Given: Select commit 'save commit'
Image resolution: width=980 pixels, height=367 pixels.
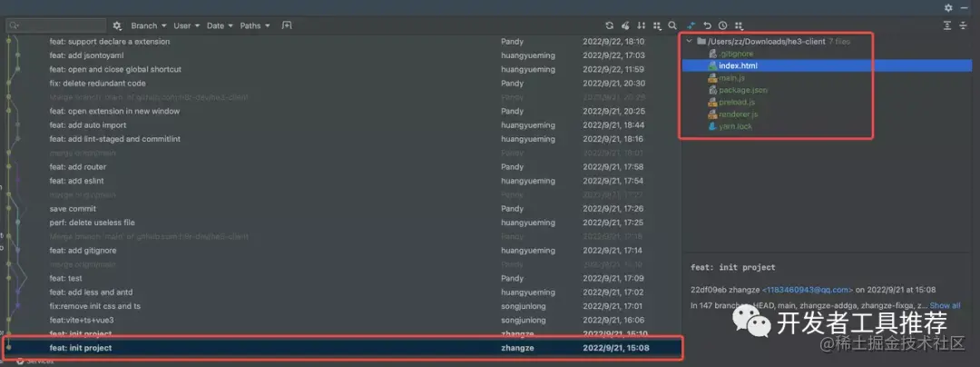Looking at the screenshot, I should [73, 209].
